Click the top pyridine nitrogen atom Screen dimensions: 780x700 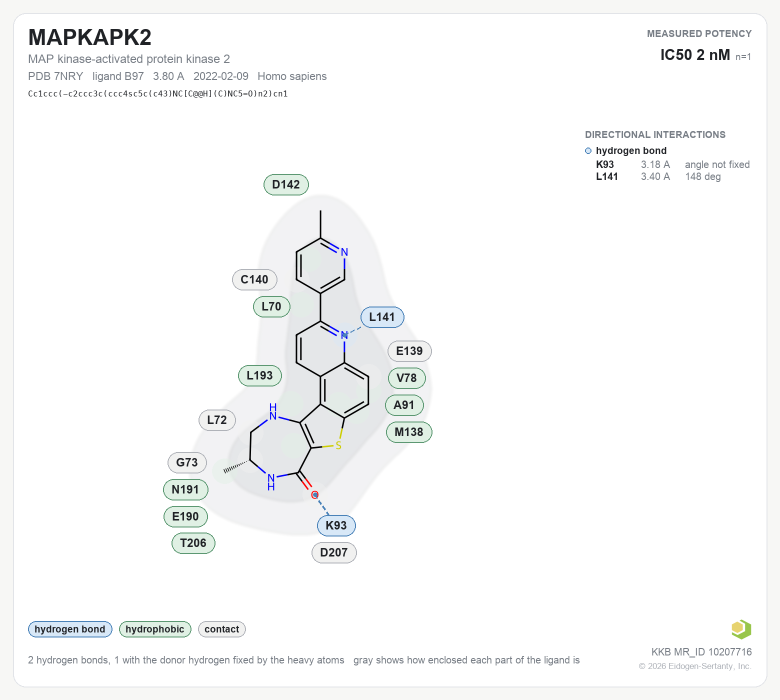pos(344,252)
